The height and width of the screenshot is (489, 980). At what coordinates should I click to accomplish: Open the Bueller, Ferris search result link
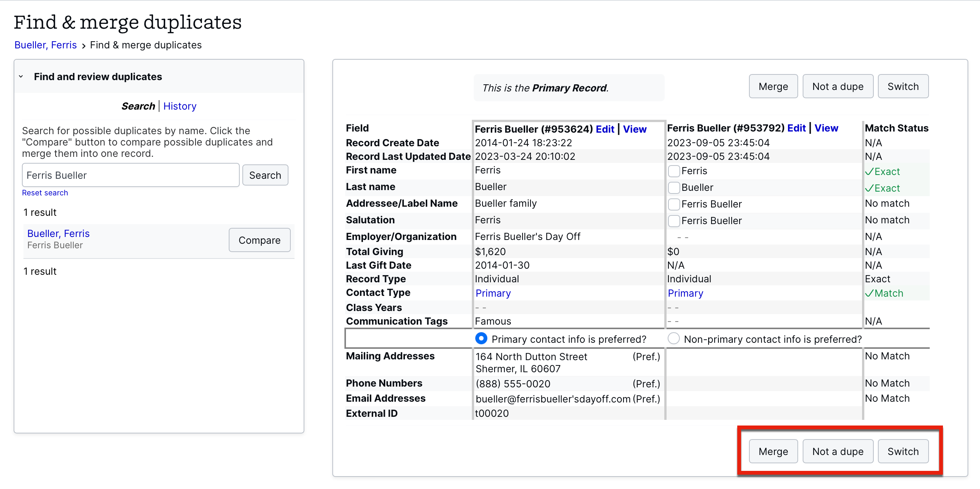pyautogui.click(x=58, y=234)
